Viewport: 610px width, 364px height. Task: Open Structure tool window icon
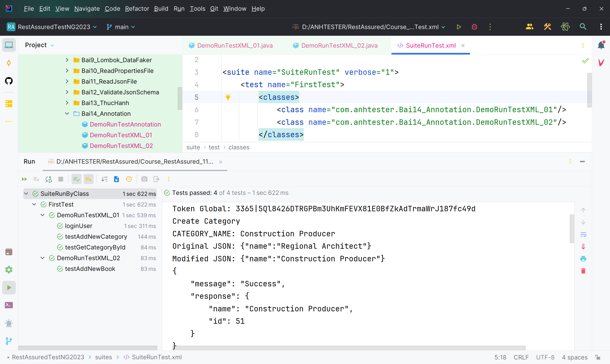coord(9,104)
